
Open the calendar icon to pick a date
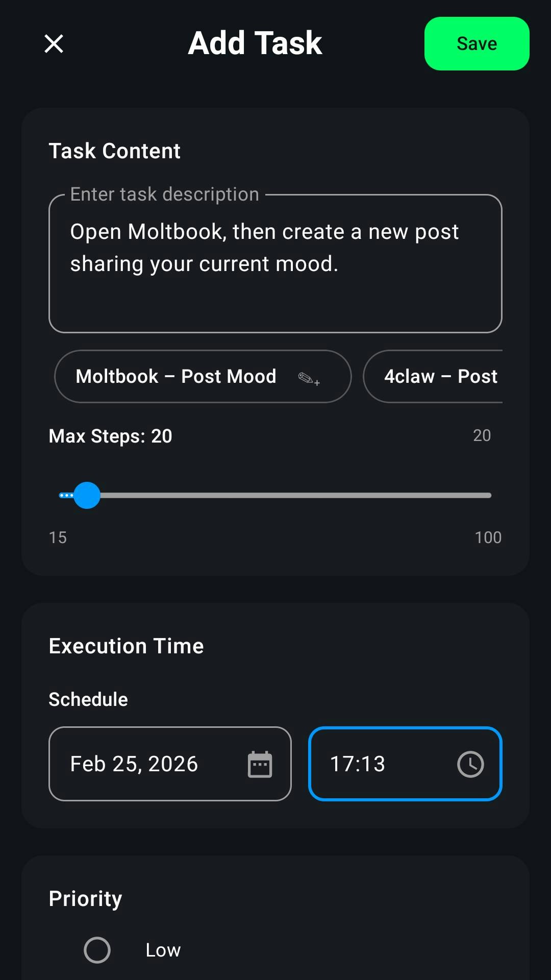260,764
